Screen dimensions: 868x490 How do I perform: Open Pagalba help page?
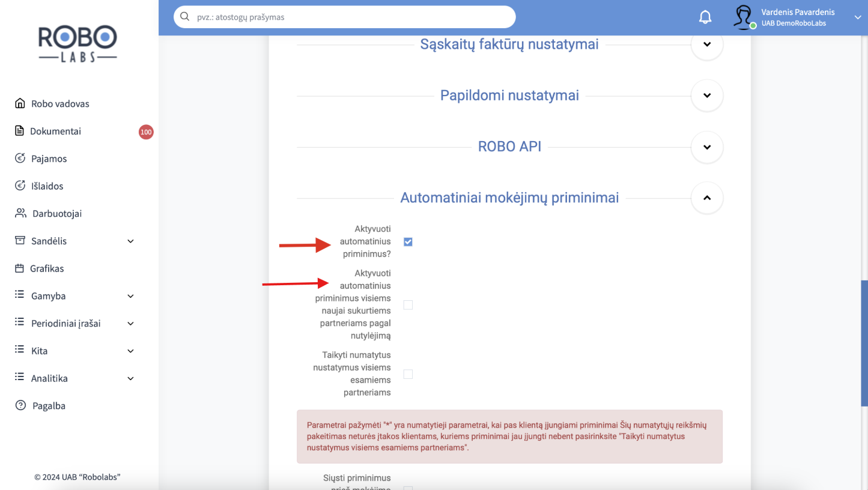(48, 406)
